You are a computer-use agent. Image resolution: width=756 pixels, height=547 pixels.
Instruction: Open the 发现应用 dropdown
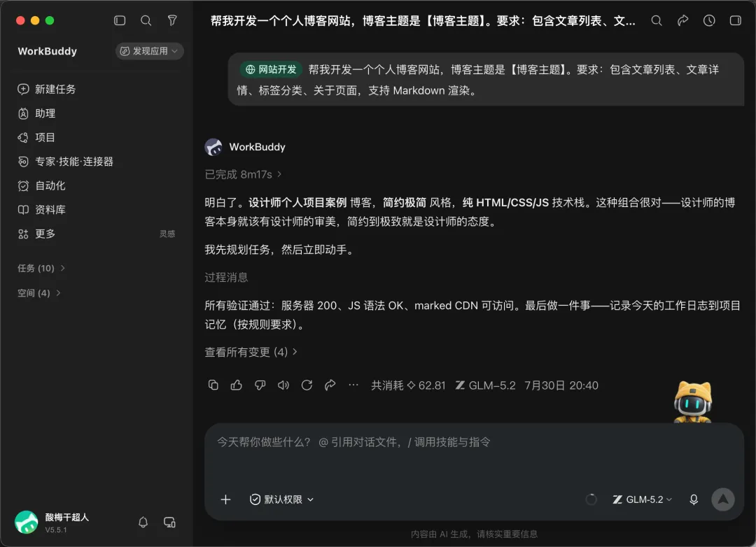point(149,51)
